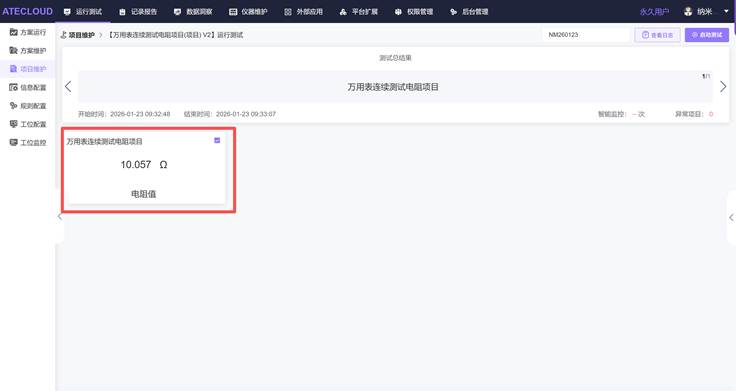Open the 数据洞察 top menu
This screenshot has height=391, width=736.
pos(193,12)
